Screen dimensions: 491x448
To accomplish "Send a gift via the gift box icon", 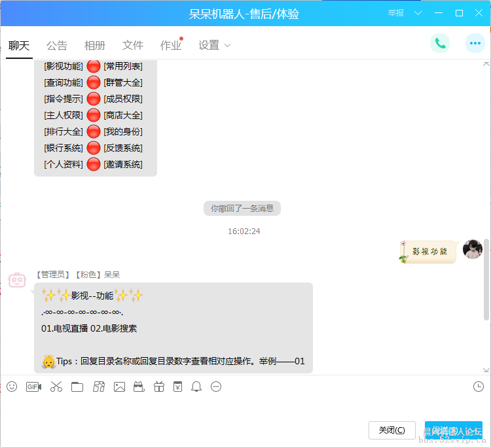I will (159, 387).
